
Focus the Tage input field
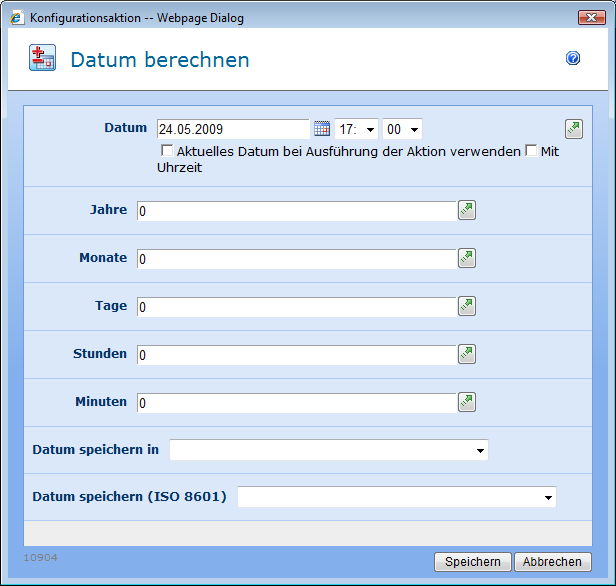coord(296,307)
